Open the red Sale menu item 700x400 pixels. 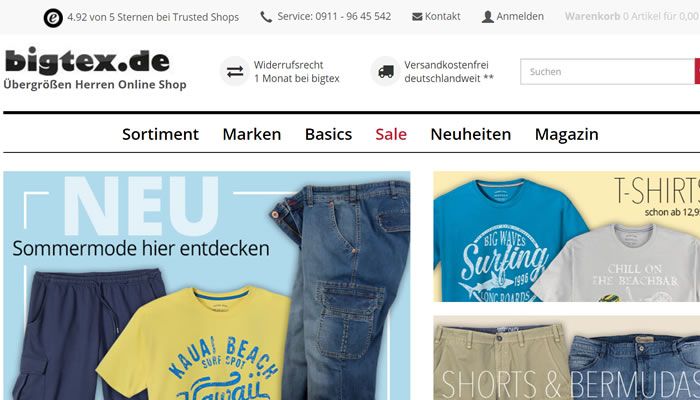point(391,134)
